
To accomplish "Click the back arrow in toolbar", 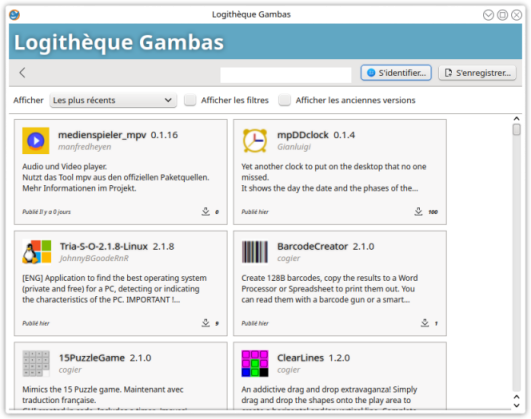I will point(22,72).
